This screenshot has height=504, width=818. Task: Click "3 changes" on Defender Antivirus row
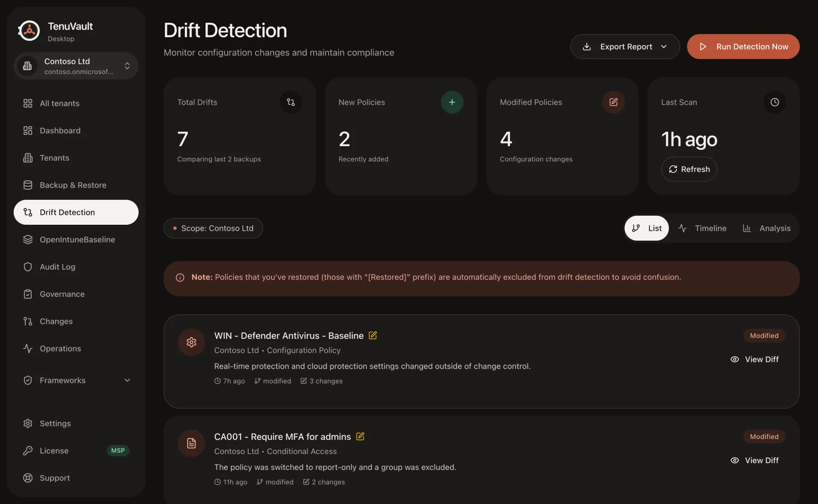click(321, 381)
